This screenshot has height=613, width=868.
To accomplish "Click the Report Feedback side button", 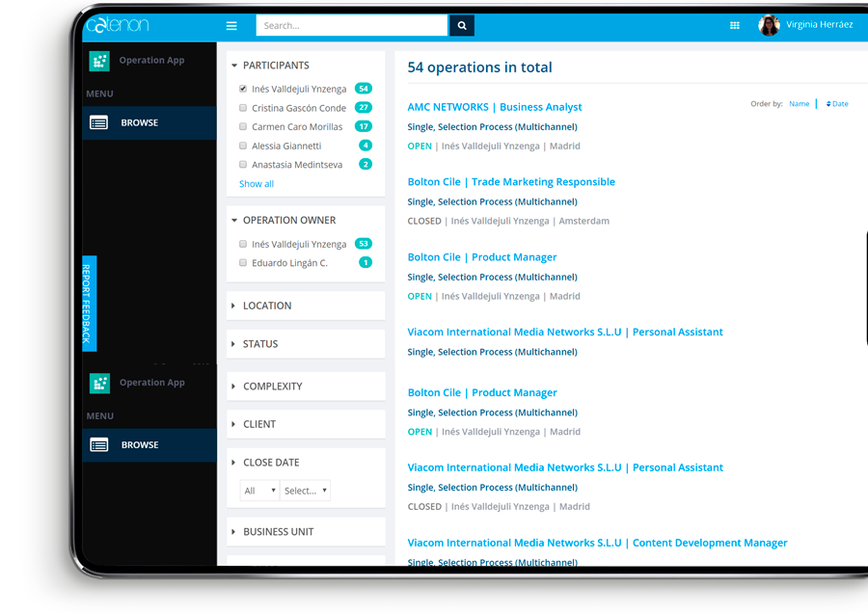I will click(89, 304).
